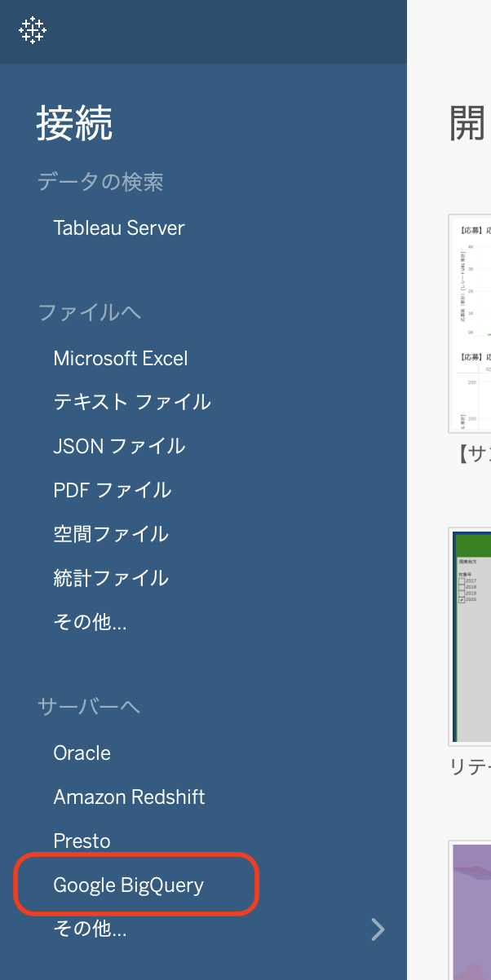This screenshot has height=980, width=491.
Task: Choose JSON ファイル connector
Action: tap(119, 446)
